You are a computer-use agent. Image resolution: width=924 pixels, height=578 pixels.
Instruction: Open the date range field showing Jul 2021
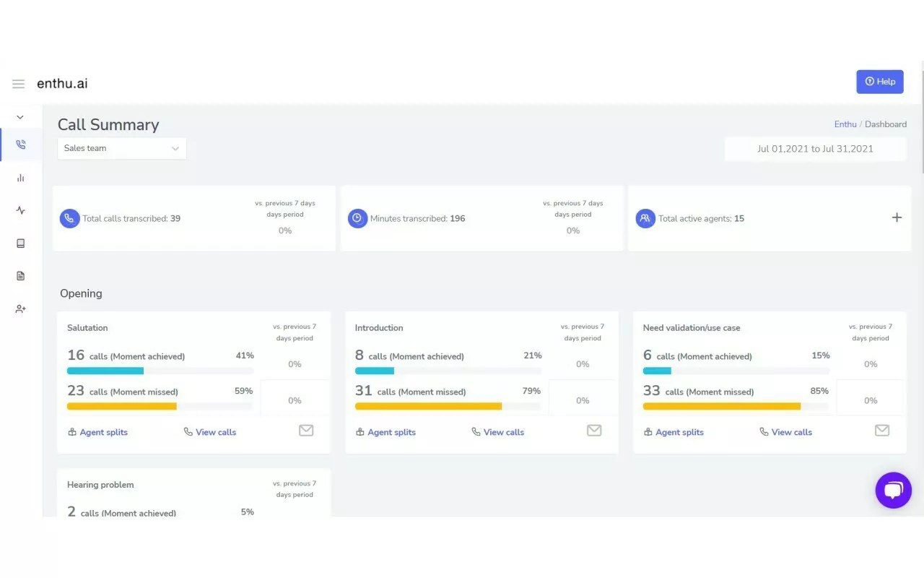coord(815,148)
